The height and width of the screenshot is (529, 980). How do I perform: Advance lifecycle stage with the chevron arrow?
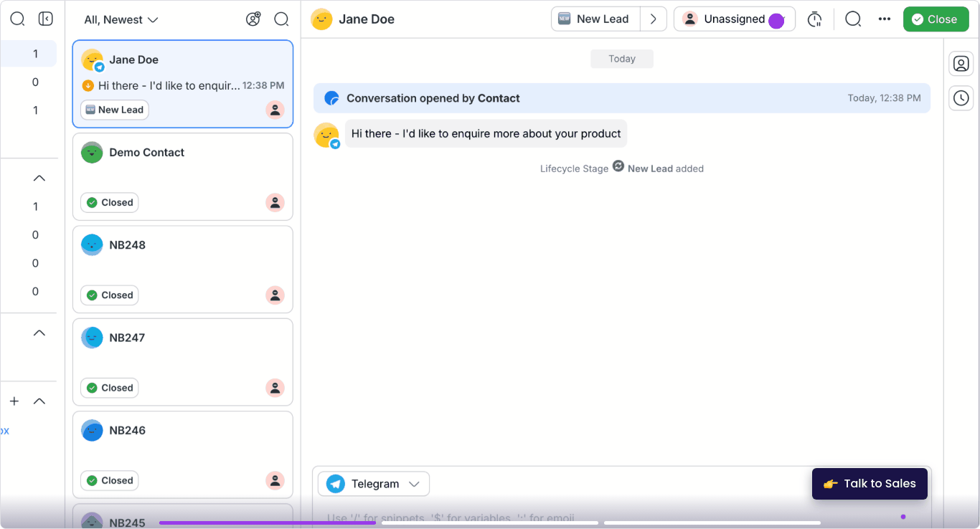(654, 19)
